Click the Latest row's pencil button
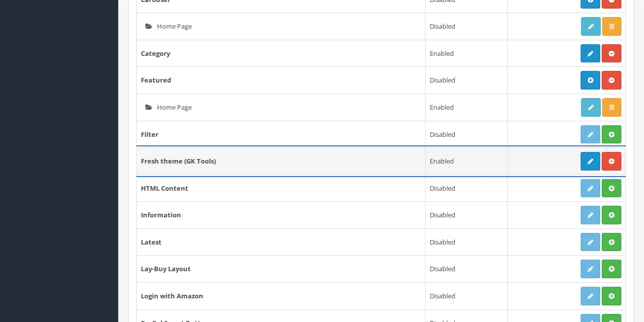Screen dimensions: 644x322 (591, 242)
